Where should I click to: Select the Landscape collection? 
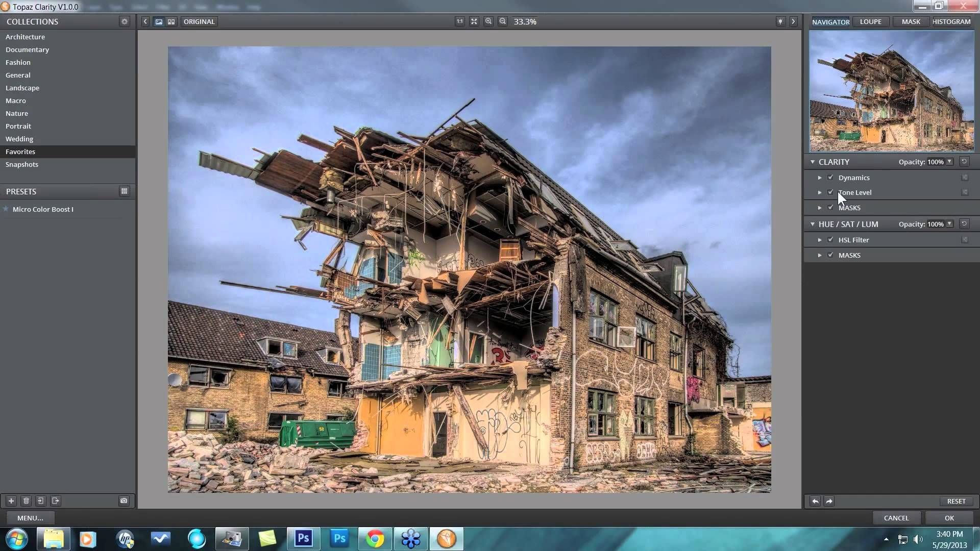pyautogui.click(x=22, y=88)
